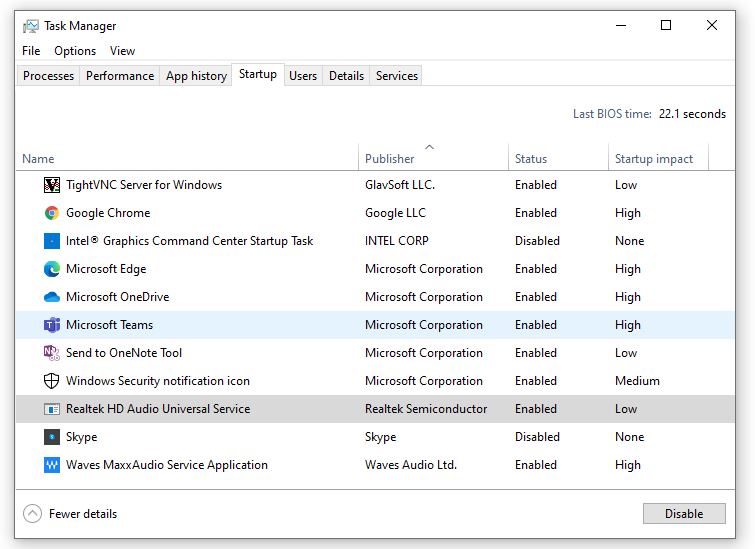The width and height of the screenshot is (755, 549).
Task: Select the TightVNC Server for Windows row
Action: click(375, 185)
